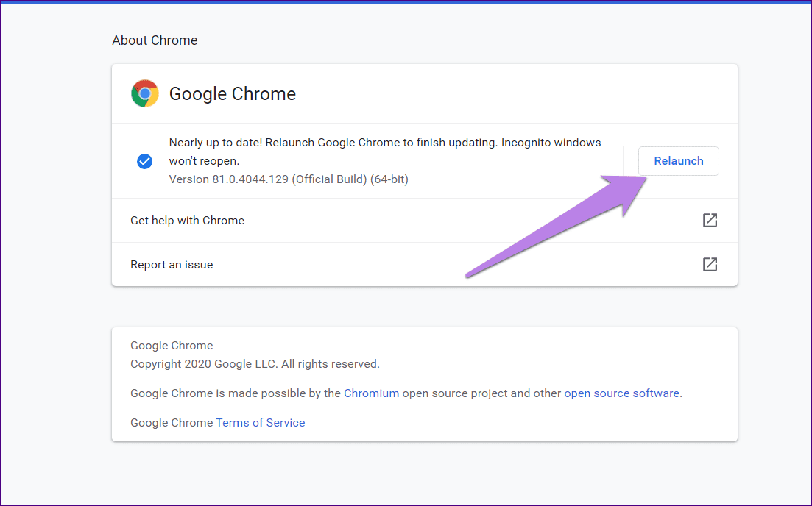
Task: Click the About Chrome heading
Action: [x=155, y=40]
